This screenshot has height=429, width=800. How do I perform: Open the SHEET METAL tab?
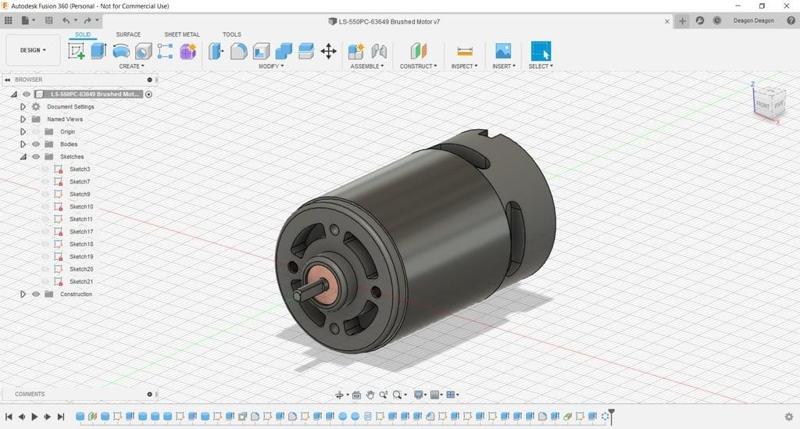pyautogui.click(x=182, y=34)
